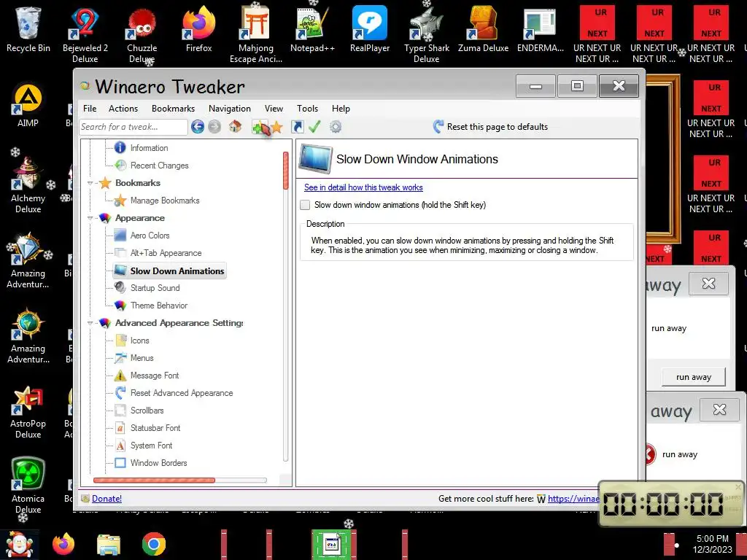Open settings with the gear toolbar icon

[336, 127]
